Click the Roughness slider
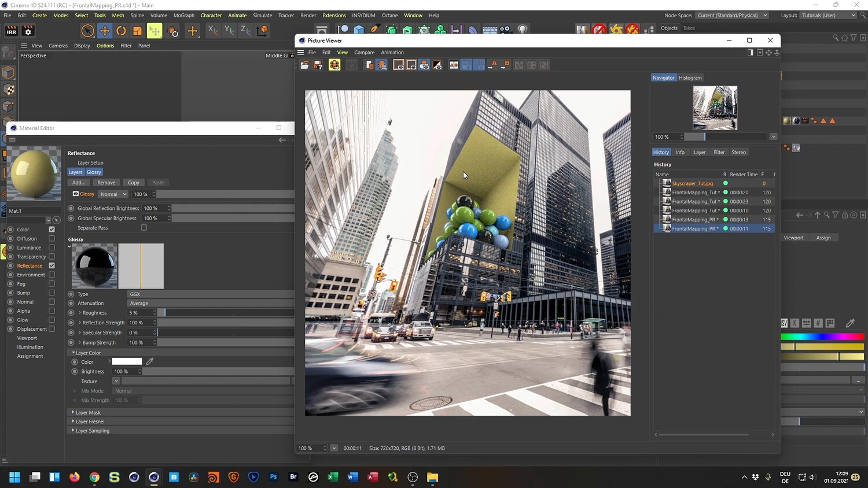This screenshot has width=868, height=488. click(226, 313)
